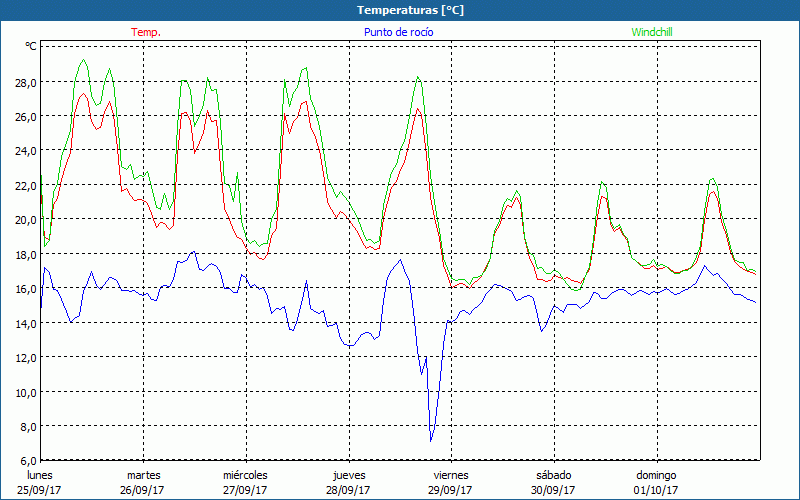This screenshot has height=500, width=800.
Task: Click the red Temp. legend label
Action: (146, 32)
